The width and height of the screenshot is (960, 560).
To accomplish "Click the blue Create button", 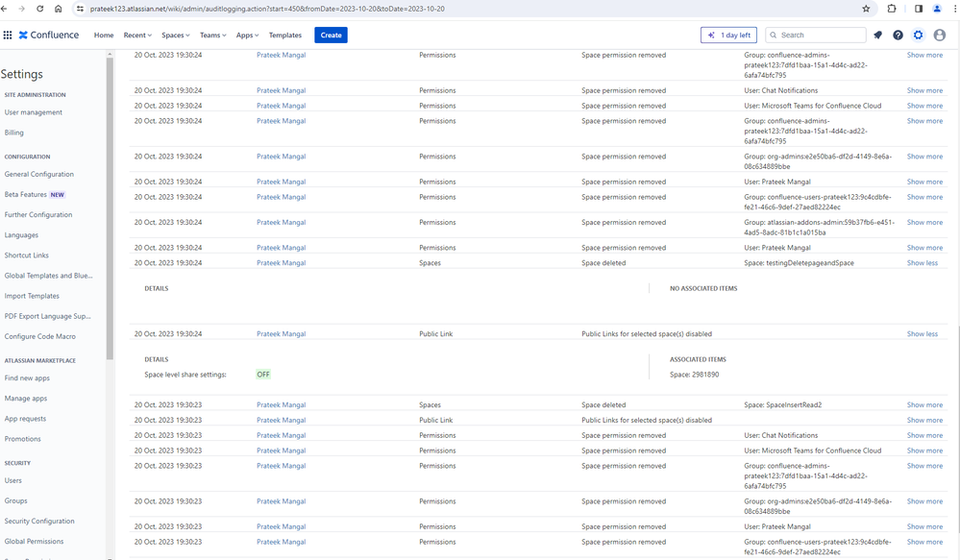I will tap(332, 35).
